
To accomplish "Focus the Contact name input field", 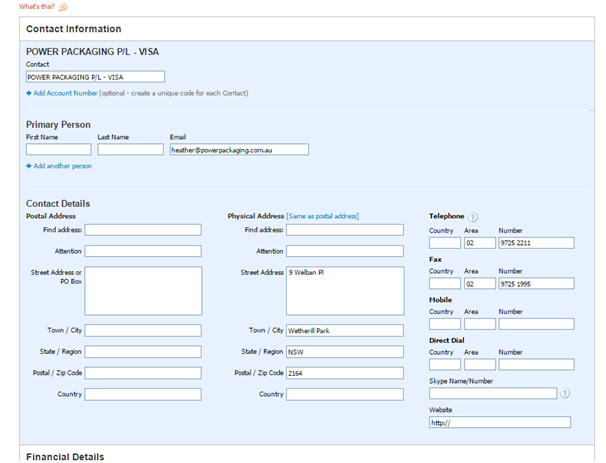I will point(95,76).
